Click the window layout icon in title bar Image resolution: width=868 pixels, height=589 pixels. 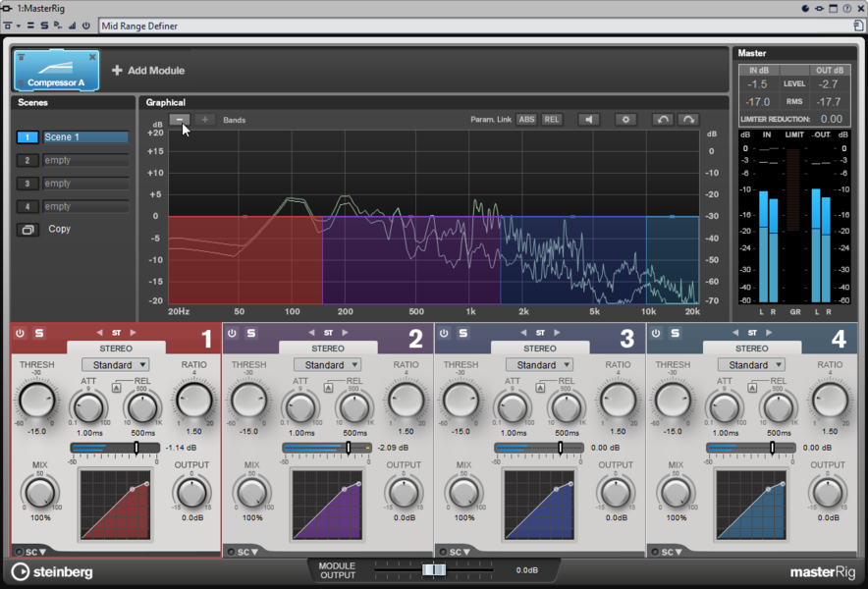coord(833,8)
